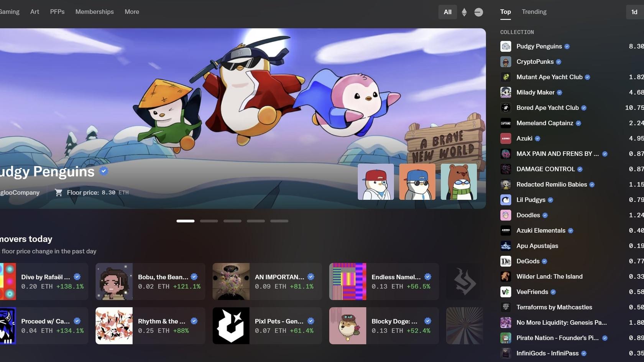Screen dimensions: 644x362
Task: Click the Bored Ape Yacht Club 10.75 floor price
Action: (x=634, y=108)
